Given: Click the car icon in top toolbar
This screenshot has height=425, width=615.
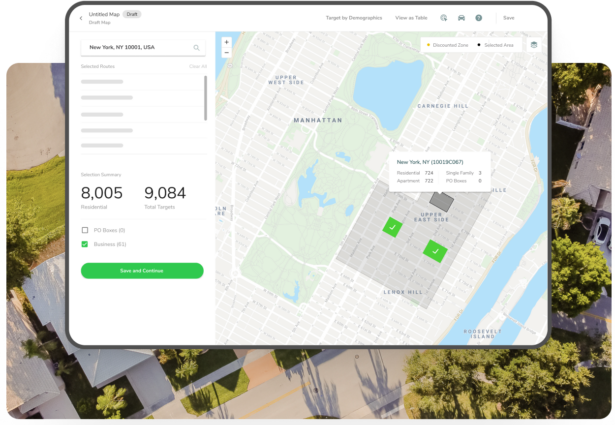Looking at the screenshot, I should [x=461, y=18].
